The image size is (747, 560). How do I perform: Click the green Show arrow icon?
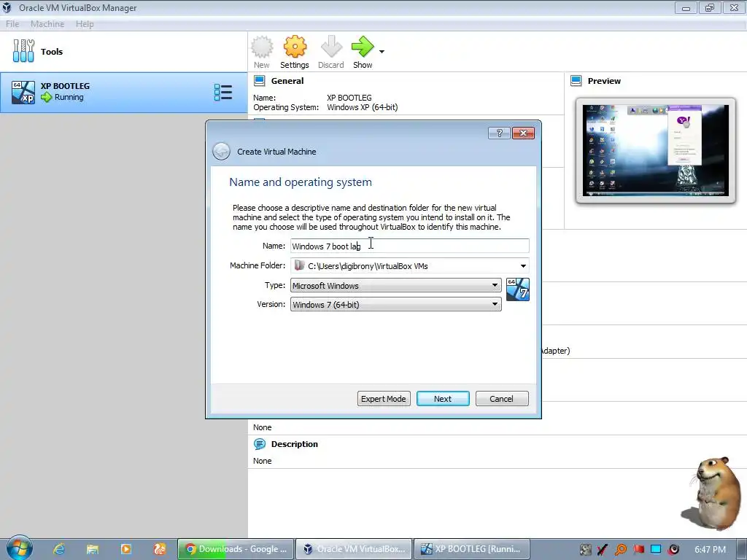pyautogui.click(x=363, y=47)
